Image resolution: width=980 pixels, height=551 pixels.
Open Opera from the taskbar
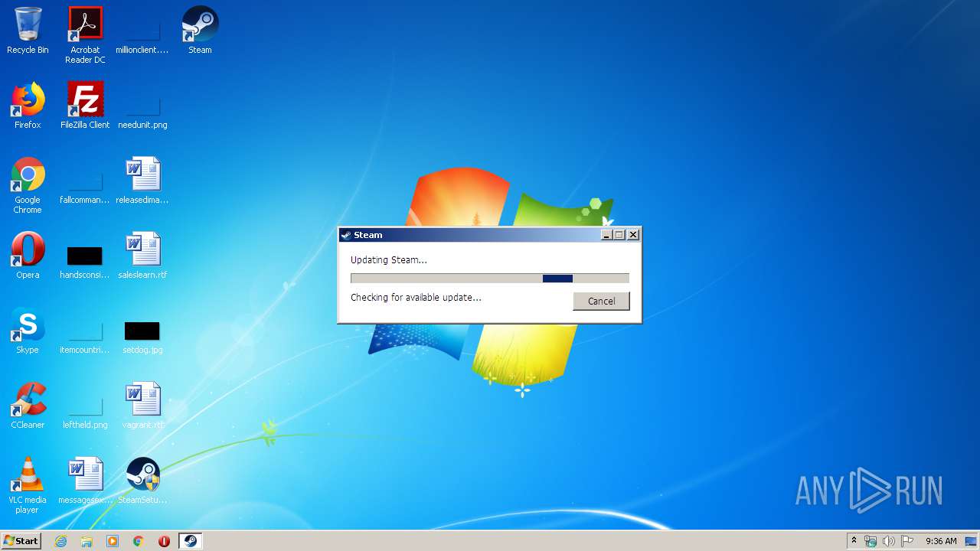[x=164, y=541]
